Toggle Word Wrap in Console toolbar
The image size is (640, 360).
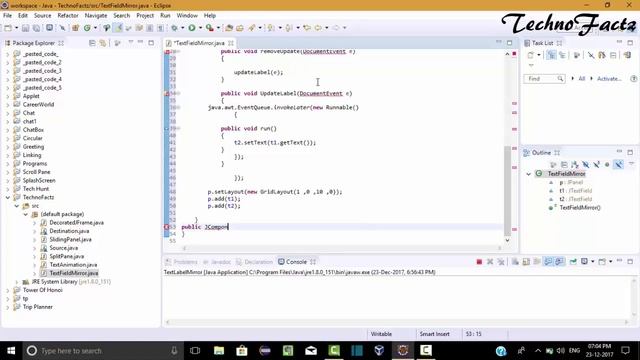coord(537,262)
